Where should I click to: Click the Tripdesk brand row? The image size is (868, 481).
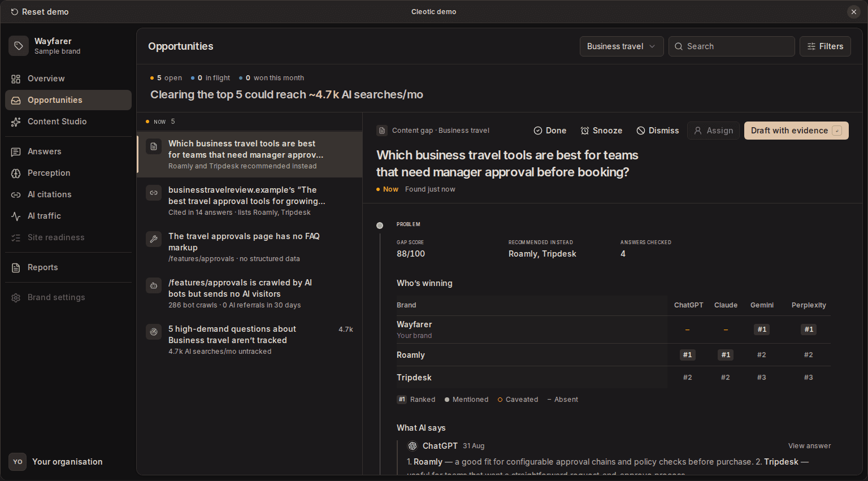pos(614,378)
